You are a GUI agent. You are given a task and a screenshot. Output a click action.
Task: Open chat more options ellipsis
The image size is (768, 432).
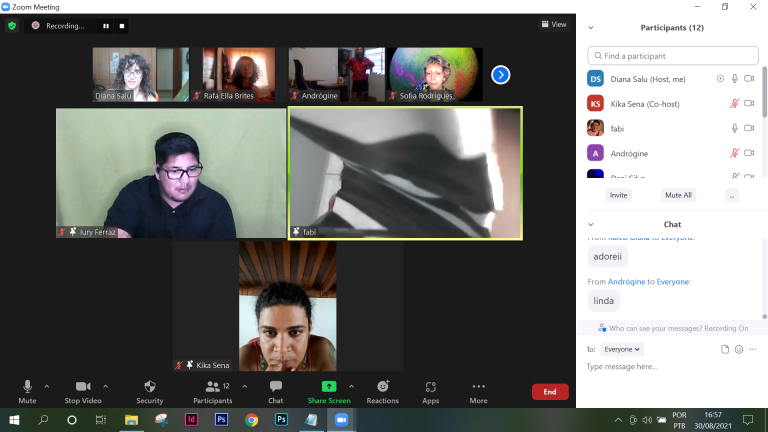[753, 349]
